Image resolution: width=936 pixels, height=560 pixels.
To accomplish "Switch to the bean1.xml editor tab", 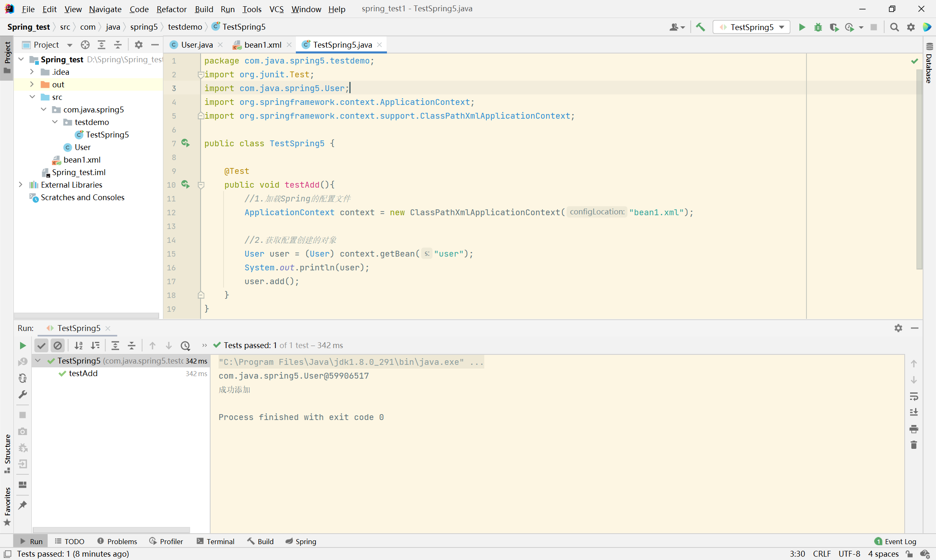I will click(x=262, y=45).
